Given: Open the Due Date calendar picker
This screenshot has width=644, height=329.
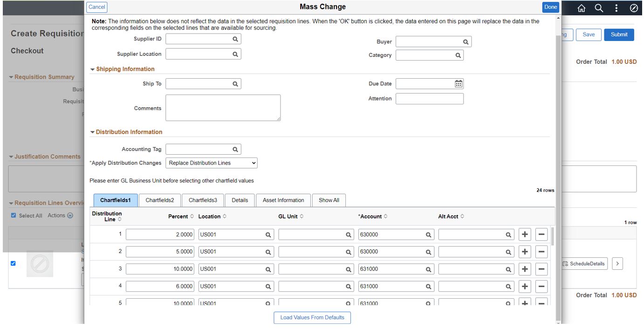Looking at the screenshot, I should (459, 84).
